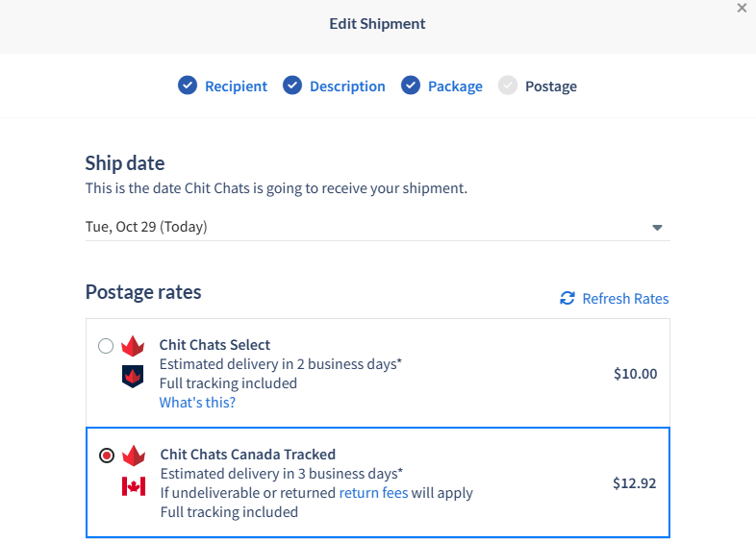Click the Canada Tracked maple leaf logo
Viewport: 756px width, 542px height.
pyautogui.click(x=134, y=456)
